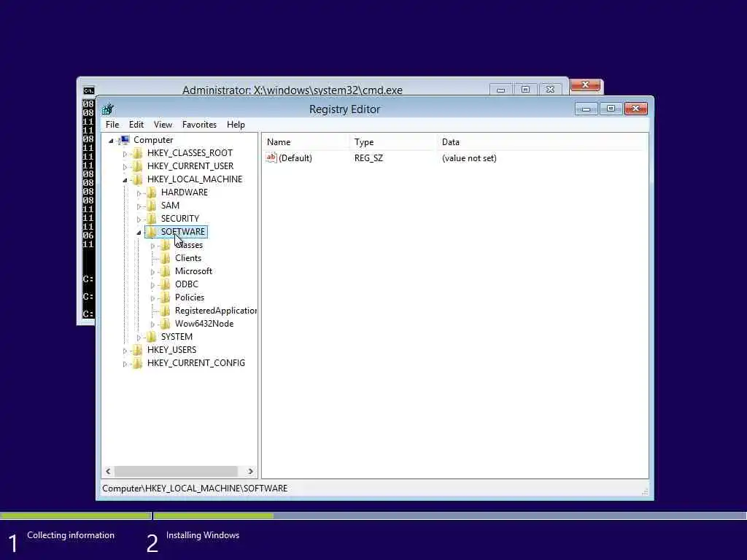
Task: Click the Policies folder icon
Action: (x=166, y=297)
